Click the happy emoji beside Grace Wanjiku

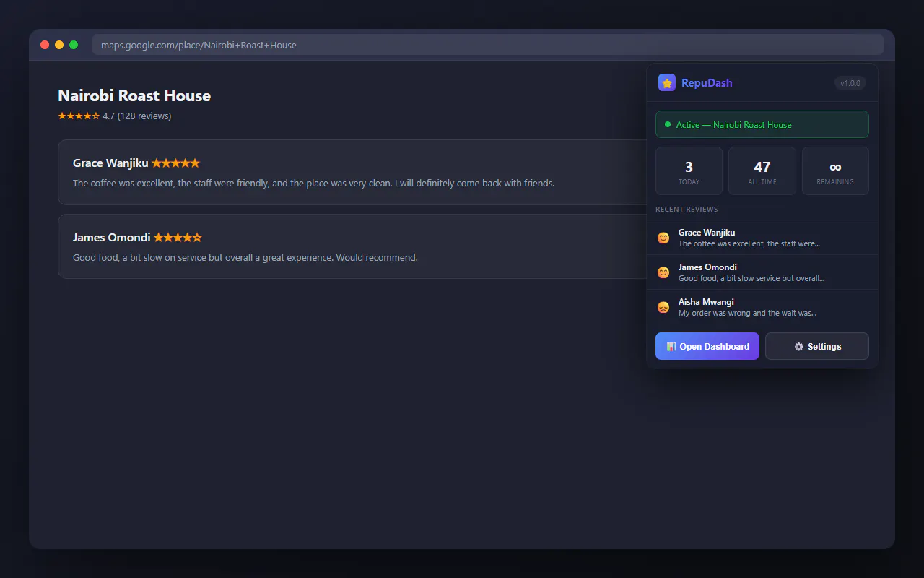point(663,238)
